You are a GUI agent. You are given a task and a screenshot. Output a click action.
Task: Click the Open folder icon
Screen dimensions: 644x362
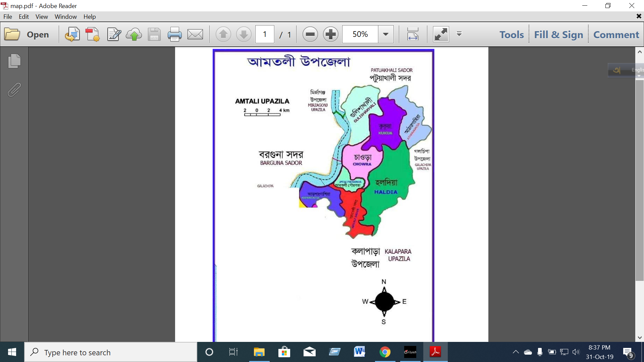pos(12,35)
